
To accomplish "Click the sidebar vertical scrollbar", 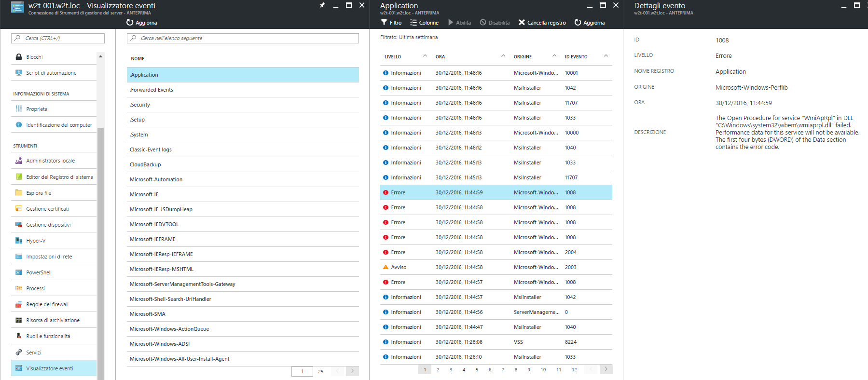I will pyautogui.click(x=100, y=241).
